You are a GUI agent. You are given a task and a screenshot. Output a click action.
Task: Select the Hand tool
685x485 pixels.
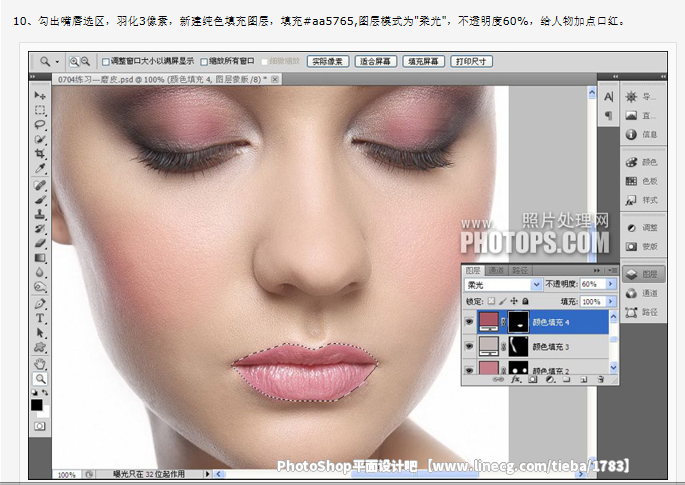click(x=40, y=364)
